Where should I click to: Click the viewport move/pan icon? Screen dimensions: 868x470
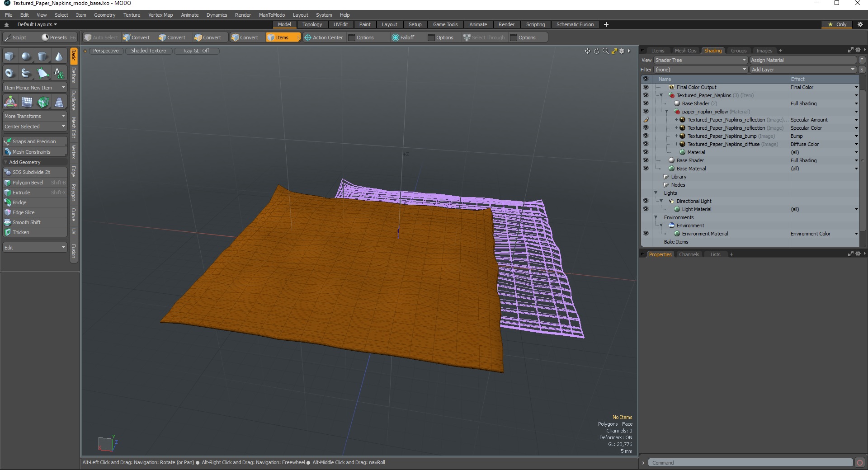pos(587,51)
